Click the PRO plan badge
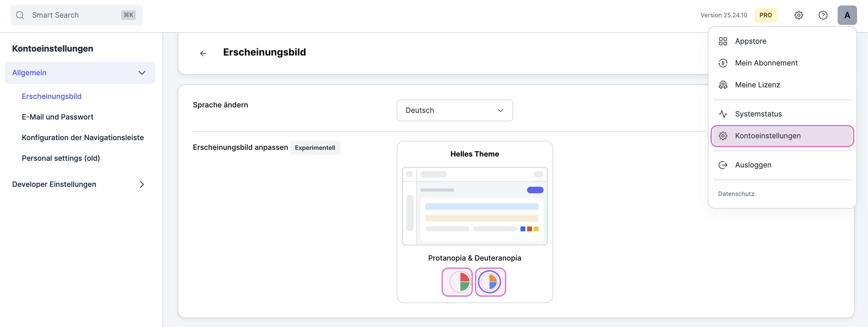868x327 pixels. [x=765, y=15]
